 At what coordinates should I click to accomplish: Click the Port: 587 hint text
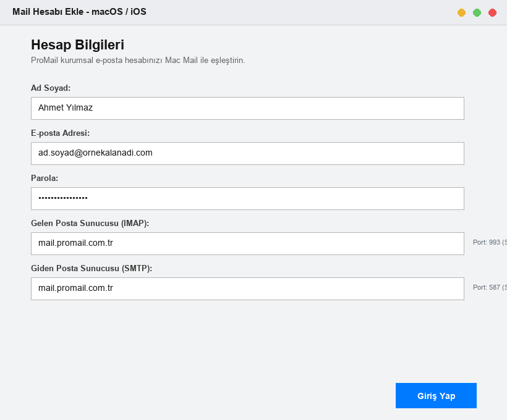[x=490, y=287]
